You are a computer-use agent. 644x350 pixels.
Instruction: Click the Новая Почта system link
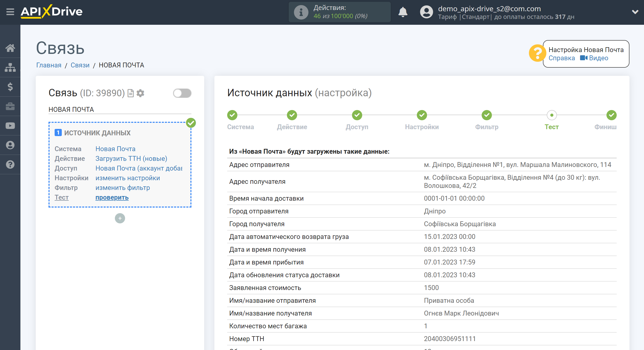[115, 149]
